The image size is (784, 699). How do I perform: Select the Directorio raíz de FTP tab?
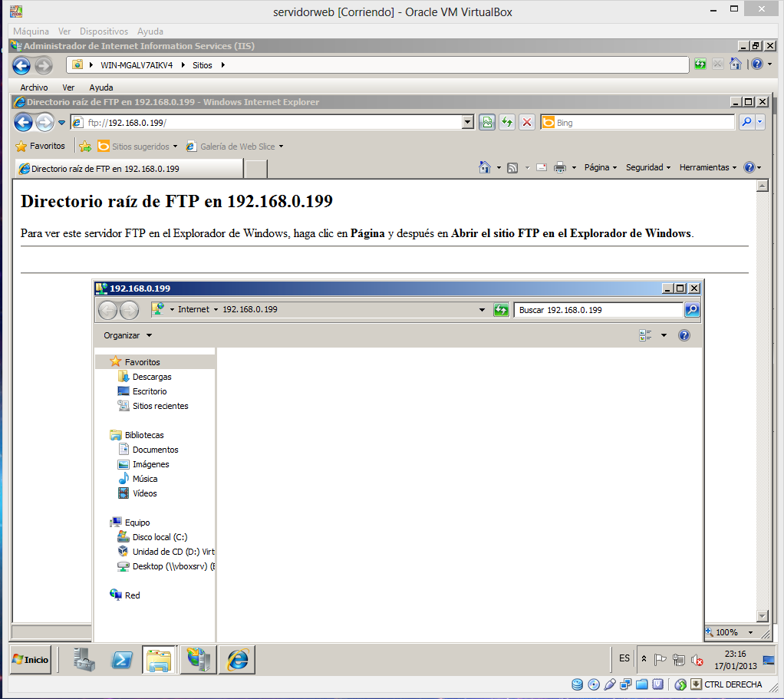[x=129, y=169]
